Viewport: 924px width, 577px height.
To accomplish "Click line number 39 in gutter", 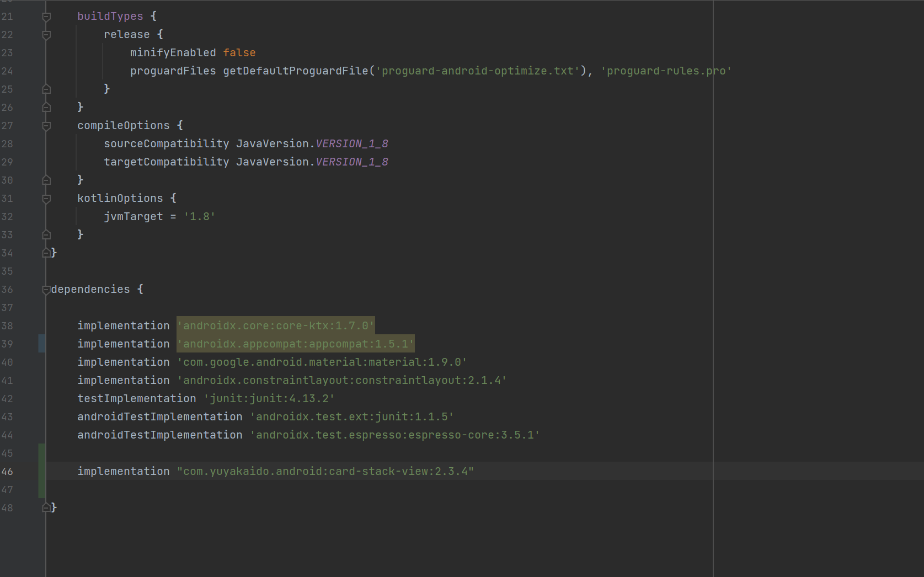I will tap(7, 344).
